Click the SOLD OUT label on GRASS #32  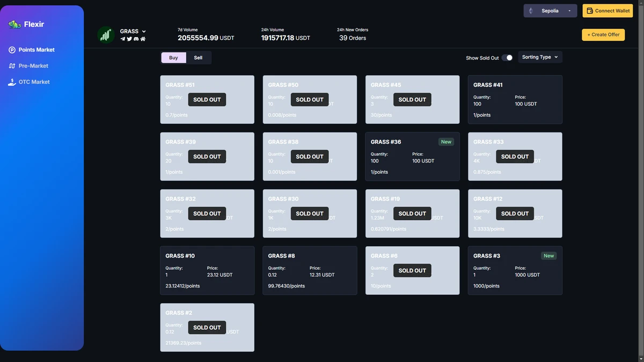pyautogui.click(x=207, y=213)
